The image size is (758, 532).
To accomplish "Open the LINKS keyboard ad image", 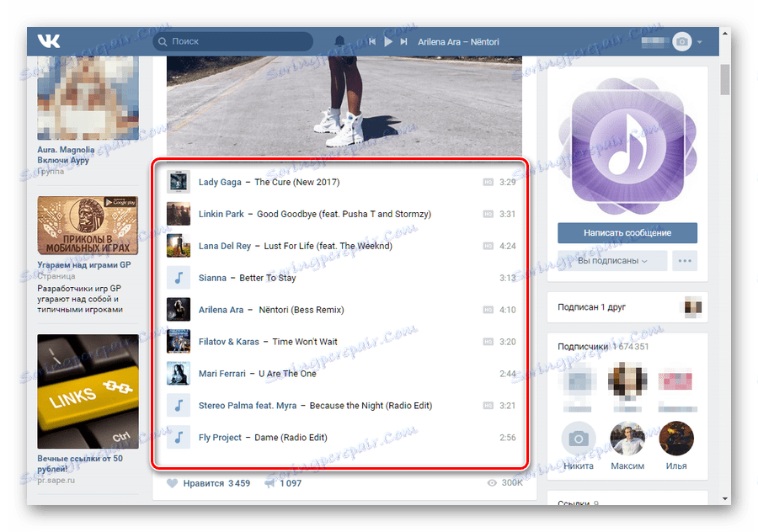I will point(88,391).
